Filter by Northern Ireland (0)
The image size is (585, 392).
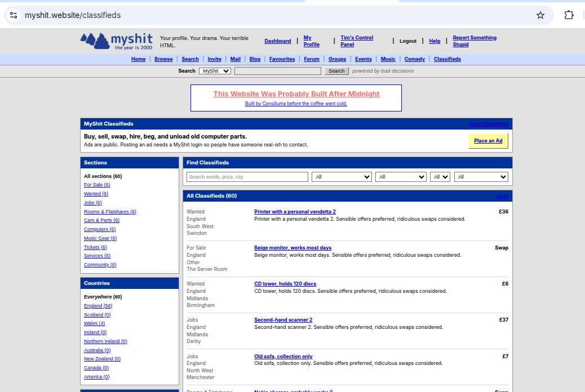tap(105, 341)
